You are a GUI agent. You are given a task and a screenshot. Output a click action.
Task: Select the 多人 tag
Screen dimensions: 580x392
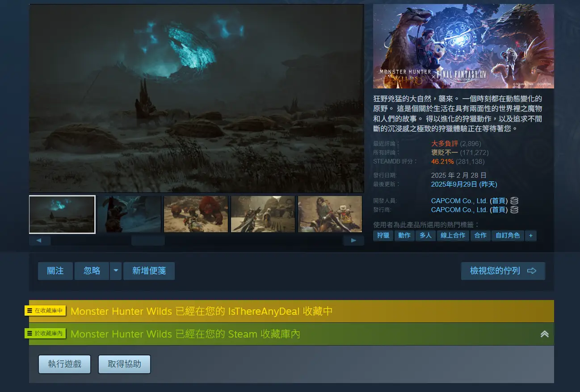[426, 235]
